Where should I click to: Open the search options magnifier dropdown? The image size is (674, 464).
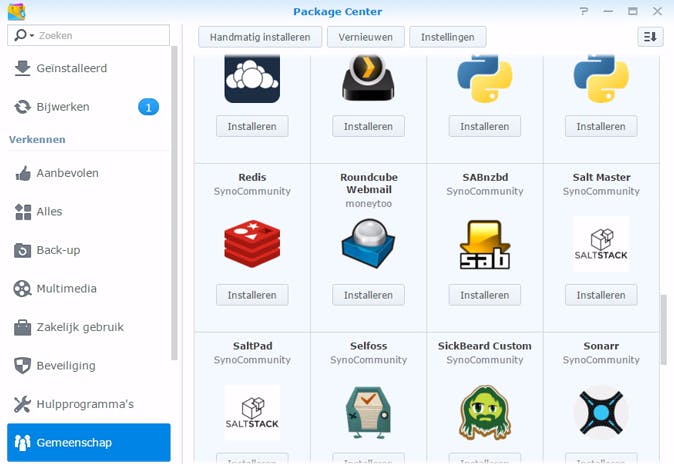(x=24, y=35)
